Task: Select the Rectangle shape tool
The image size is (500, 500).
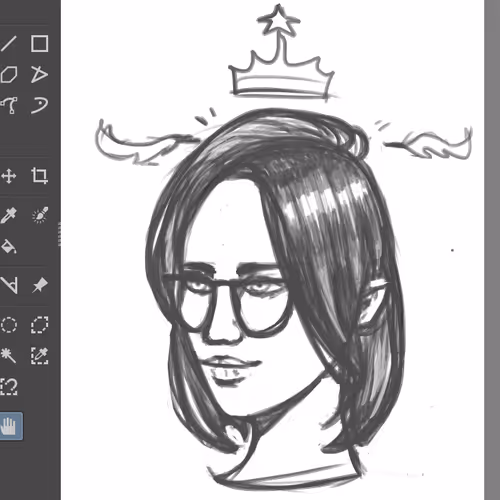Action: pos(39,44)
